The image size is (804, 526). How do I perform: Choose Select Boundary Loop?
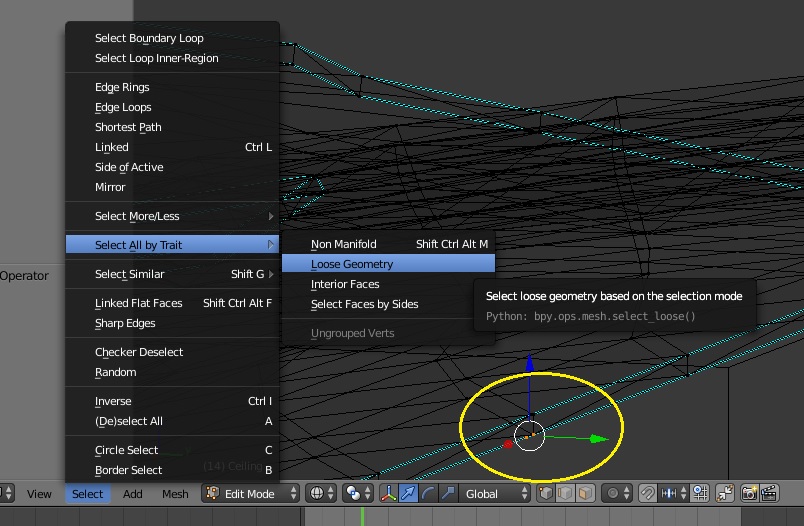[172, 38]
